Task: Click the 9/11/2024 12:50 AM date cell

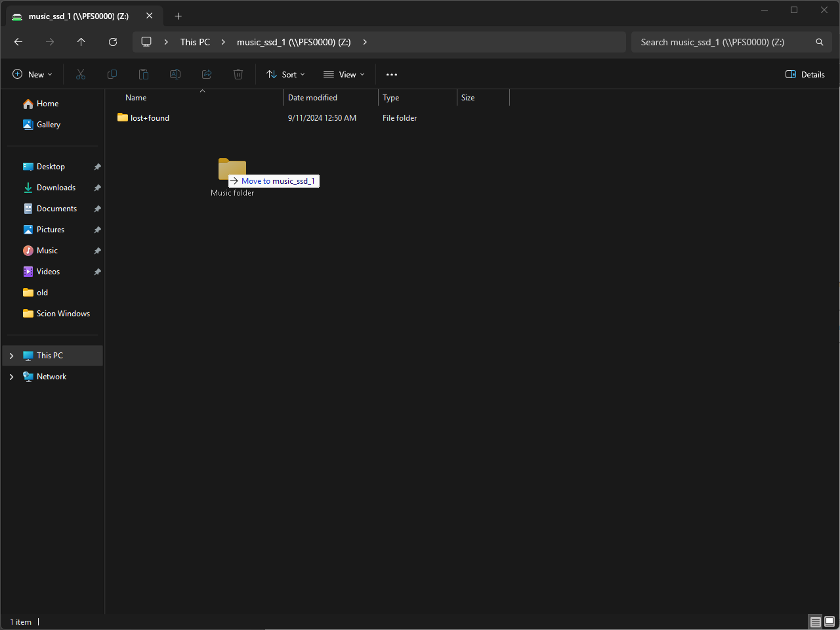Action: pyautogui.click(x=322, y=118)
